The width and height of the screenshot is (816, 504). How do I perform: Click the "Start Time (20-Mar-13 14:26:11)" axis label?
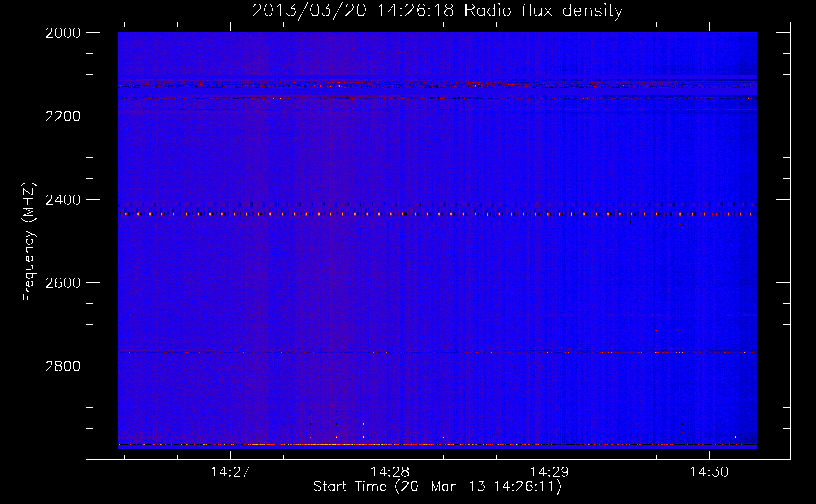coord(437,487)
